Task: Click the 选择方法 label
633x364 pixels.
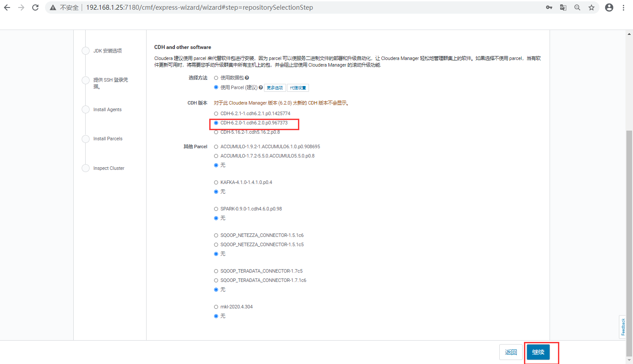Action: pyautogui.click(x=198, y=78)
